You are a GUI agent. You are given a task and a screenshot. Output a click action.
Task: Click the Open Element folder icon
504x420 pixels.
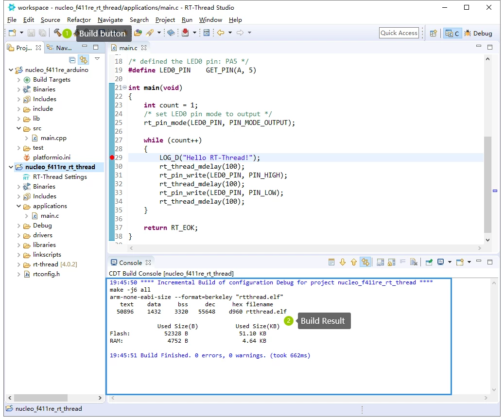tap(138, 33)
